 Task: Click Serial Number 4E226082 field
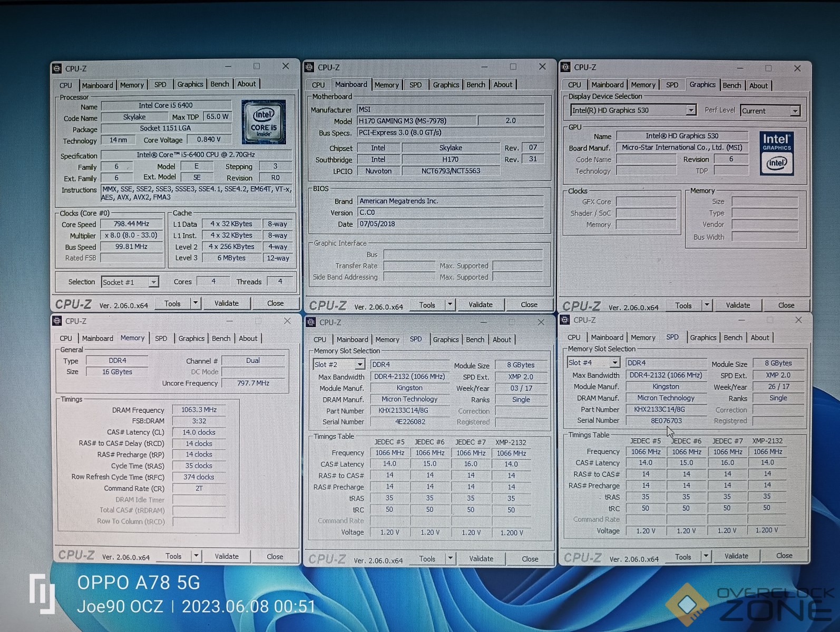click(x=410, y=422)
